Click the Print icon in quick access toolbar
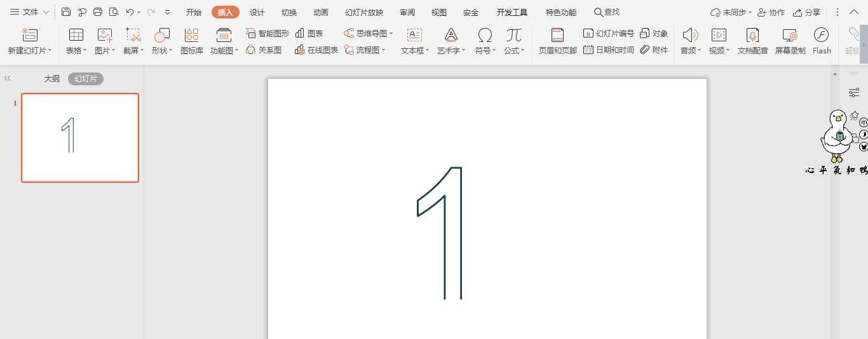 pyautogui.click(x=98, y=12)
